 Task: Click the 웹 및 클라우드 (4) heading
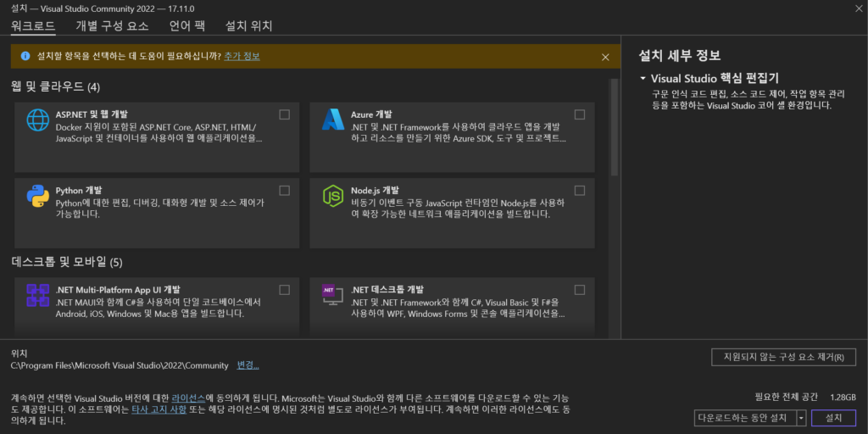55,87
